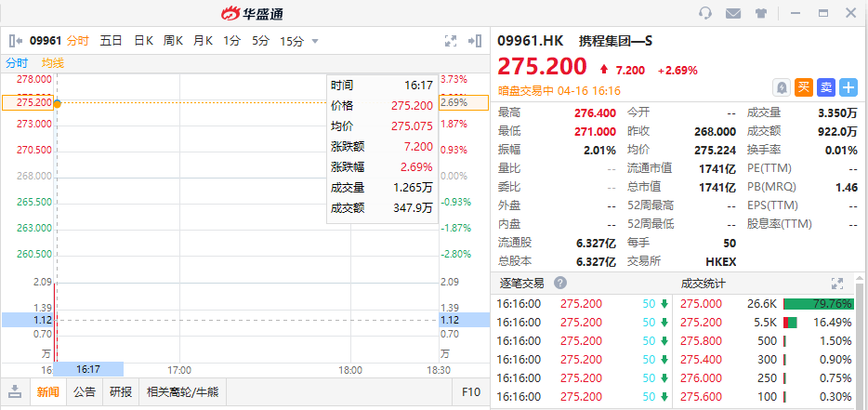This screenshot has height=410, width=868.
Task: Click the 275.600 price row in 成交统计
Action: tap(701, 397)
